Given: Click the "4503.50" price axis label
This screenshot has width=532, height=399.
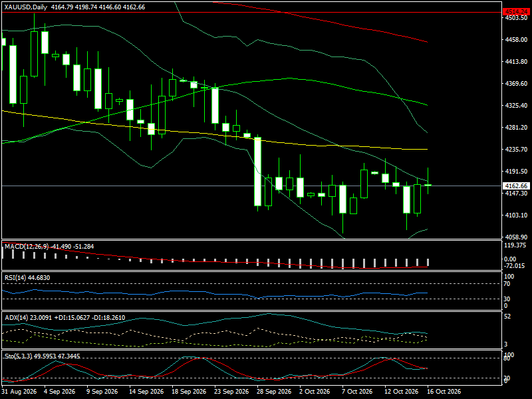Looking at the screenshot, I should [x=516, y=18].
